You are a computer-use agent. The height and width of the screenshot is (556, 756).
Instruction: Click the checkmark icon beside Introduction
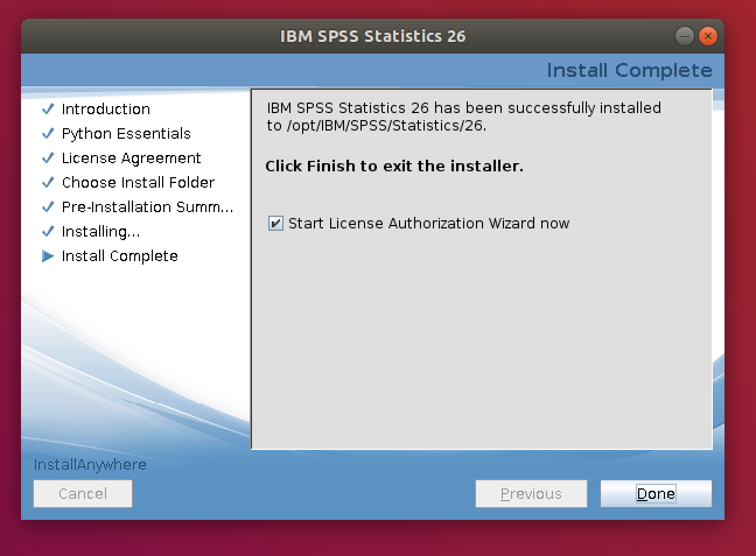point(48,109)
